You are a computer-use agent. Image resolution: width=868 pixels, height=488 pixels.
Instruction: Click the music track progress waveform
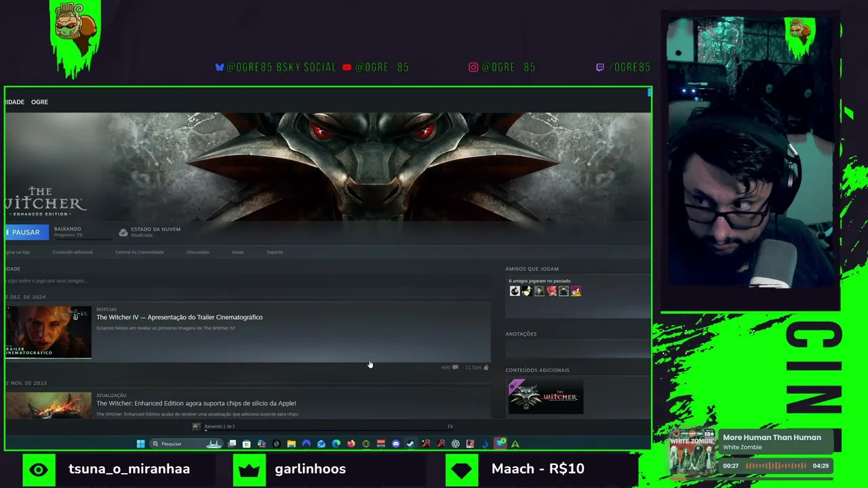point(776,466)
